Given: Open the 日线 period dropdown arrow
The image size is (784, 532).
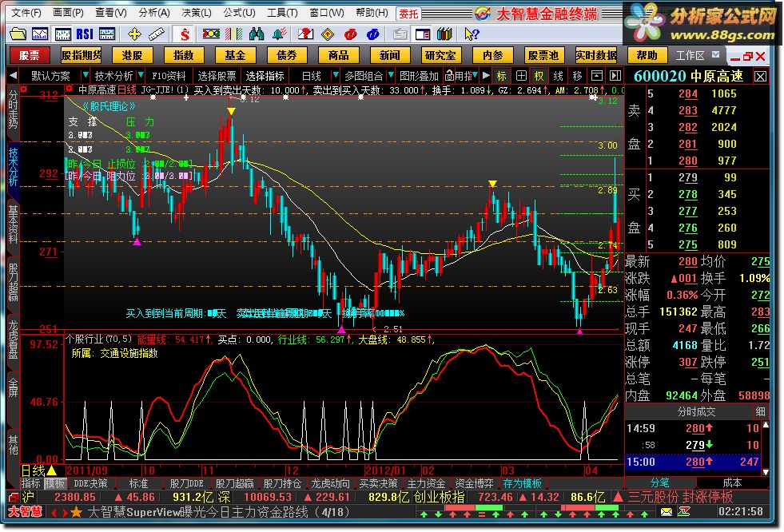Looking at the screenshot, I should tap(335, 75).
